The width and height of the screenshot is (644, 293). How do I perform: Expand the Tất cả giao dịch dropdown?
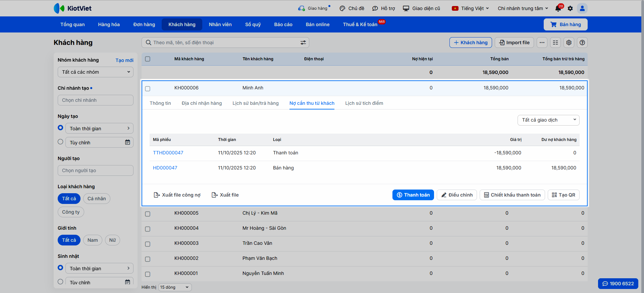pos(548,120)
